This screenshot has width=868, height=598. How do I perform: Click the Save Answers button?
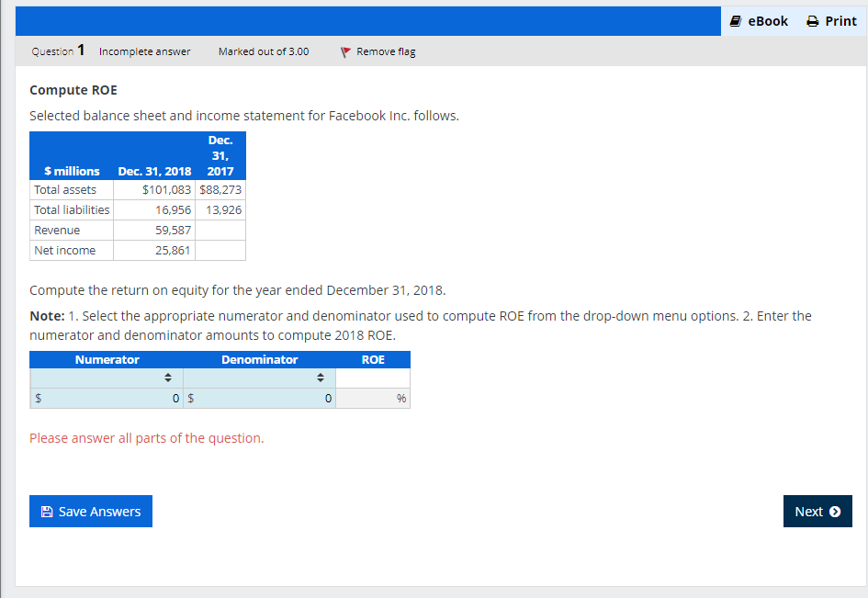click(90, 511)
